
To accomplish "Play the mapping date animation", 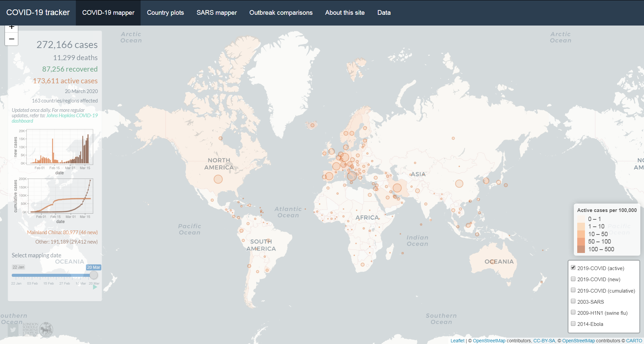I will pyautogui.click(x=95, y=287).
